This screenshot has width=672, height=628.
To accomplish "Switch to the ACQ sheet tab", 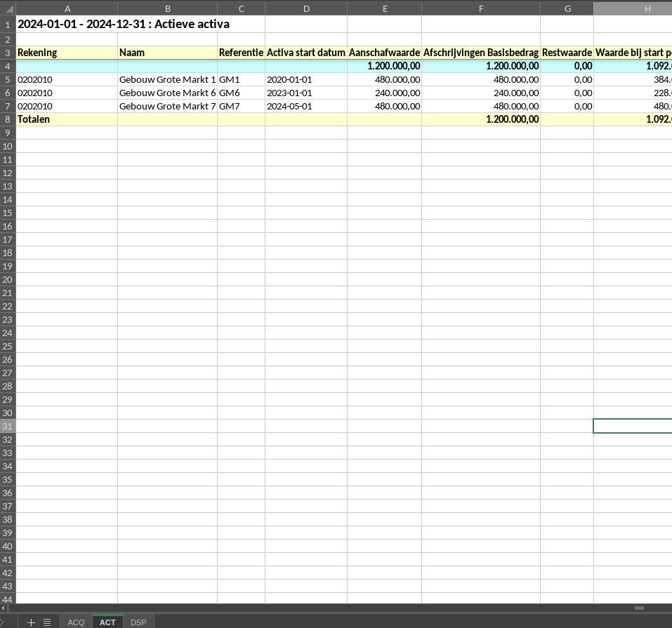I will point(76,622).
